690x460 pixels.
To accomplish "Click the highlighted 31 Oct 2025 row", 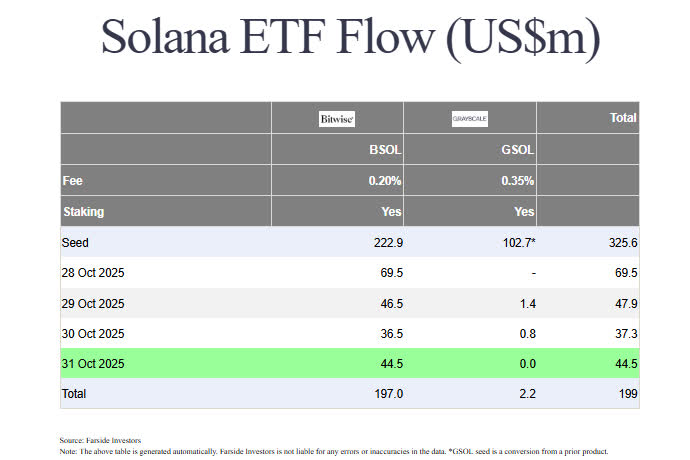I will pyautogui.click(x=92, y=364).
